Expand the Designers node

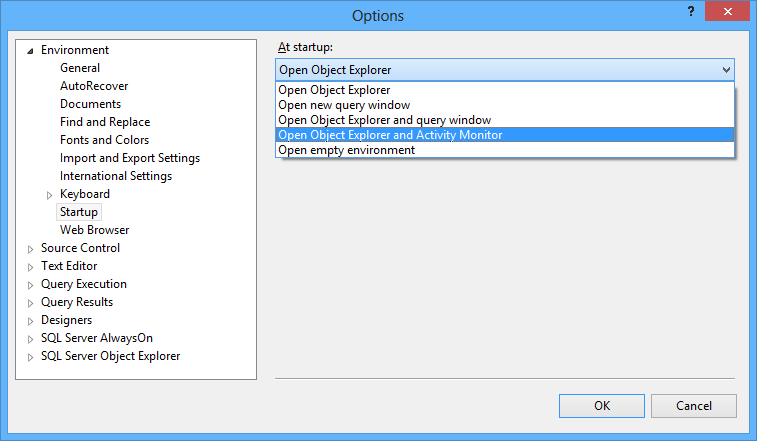point(30,321)
